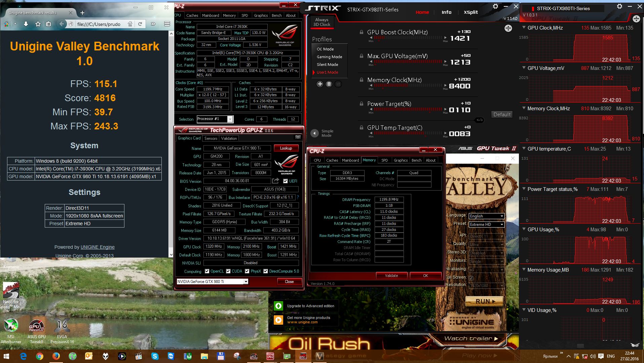The height and width of the screenshot is (363, 644).
Task: Open Skype from the taskbar
Action: (155, 356)
